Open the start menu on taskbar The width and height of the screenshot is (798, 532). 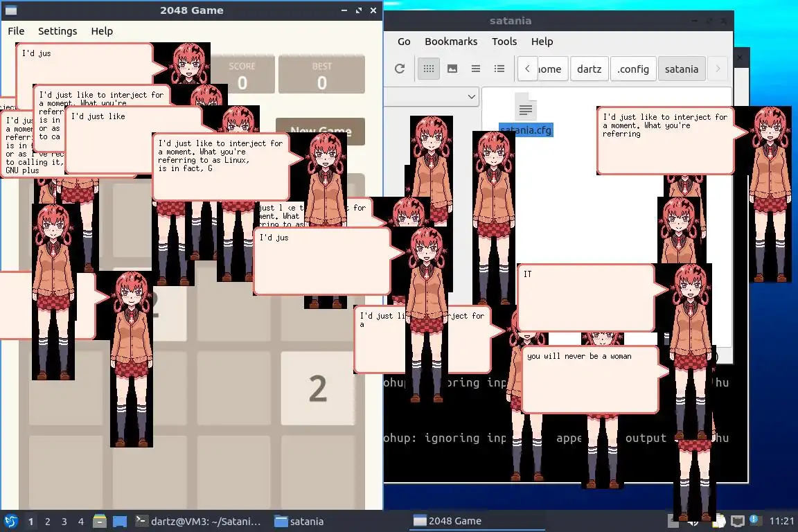10,522
